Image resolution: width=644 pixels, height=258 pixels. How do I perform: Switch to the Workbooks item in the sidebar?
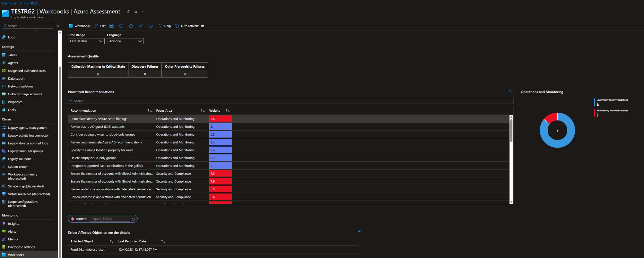click(16, 255)
